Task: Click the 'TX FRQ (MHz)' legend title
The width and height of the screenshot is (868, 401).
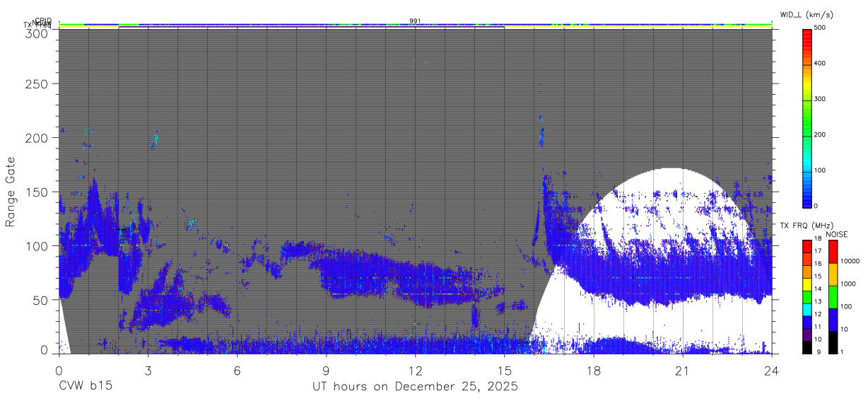Action: pos(807,226)
